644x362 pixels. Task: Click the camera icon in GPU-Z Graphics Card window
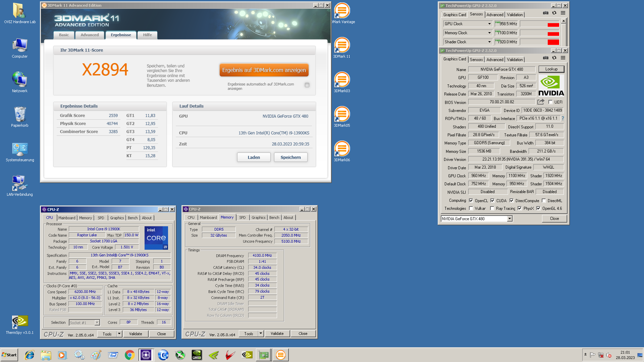[x=546, y=58]
